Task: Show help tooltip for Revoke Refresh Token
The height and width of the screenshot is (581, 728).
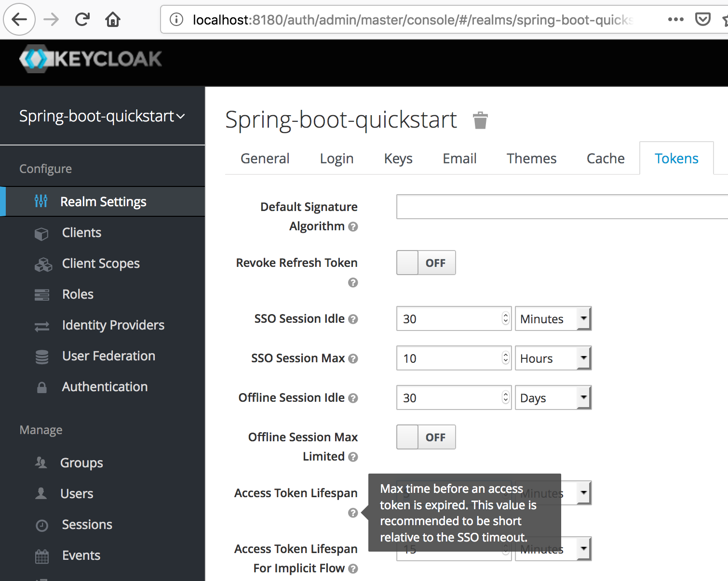Action: pyautogui.click(x=353, y=282)
